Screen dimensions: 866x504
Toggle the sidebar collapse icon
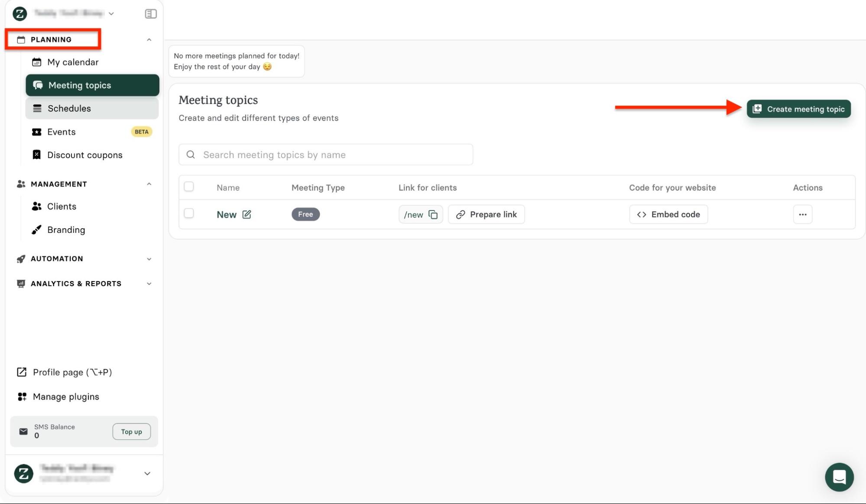coord(150,14)
